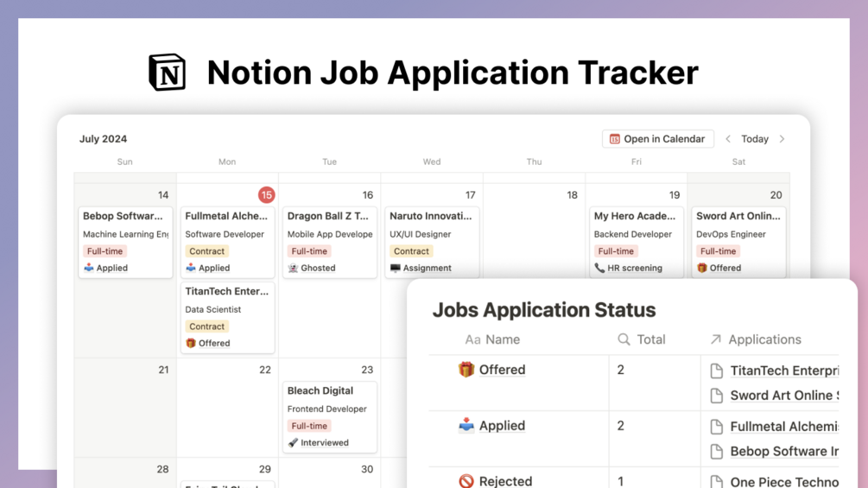Click the Notion logo icon

pyautogui.click(x=168, y=72)
